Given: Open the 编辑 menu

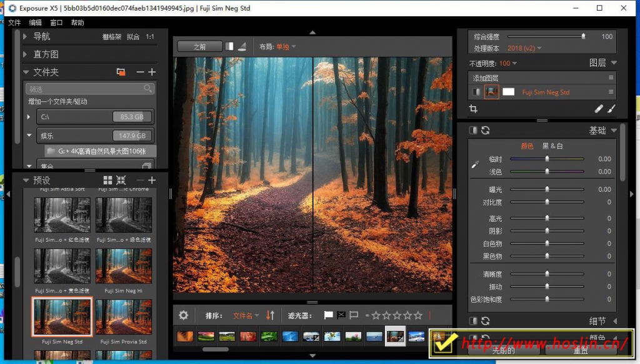Looking at the screenshot, I should 36,22.
